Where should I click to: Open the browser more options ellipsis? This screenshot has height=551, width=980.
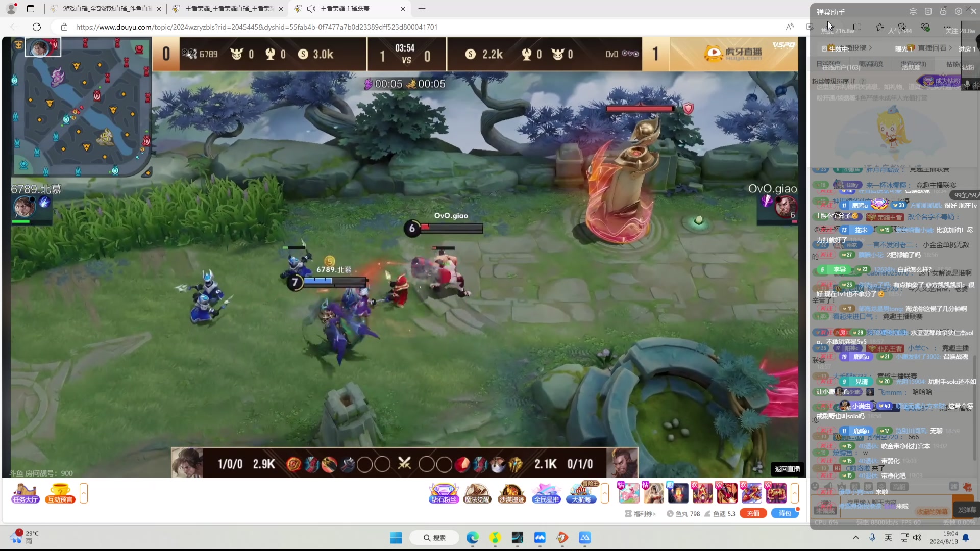(x=947, y=27)
